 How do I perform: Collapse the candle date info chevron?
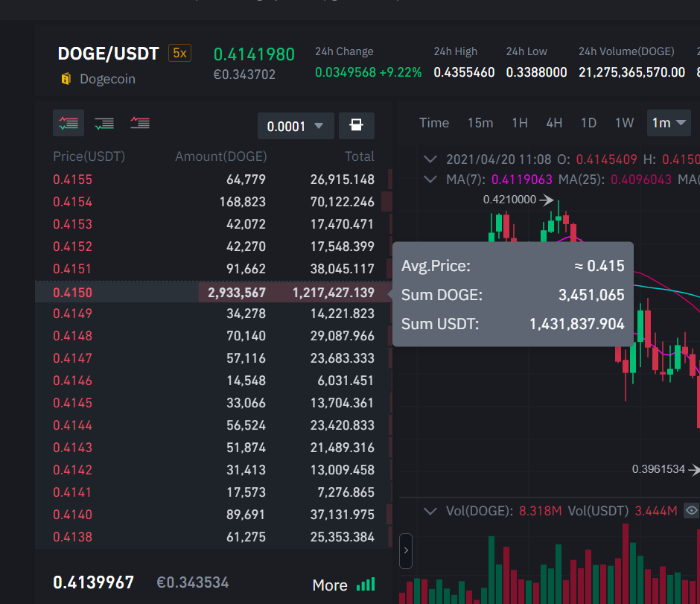point(430,159)
